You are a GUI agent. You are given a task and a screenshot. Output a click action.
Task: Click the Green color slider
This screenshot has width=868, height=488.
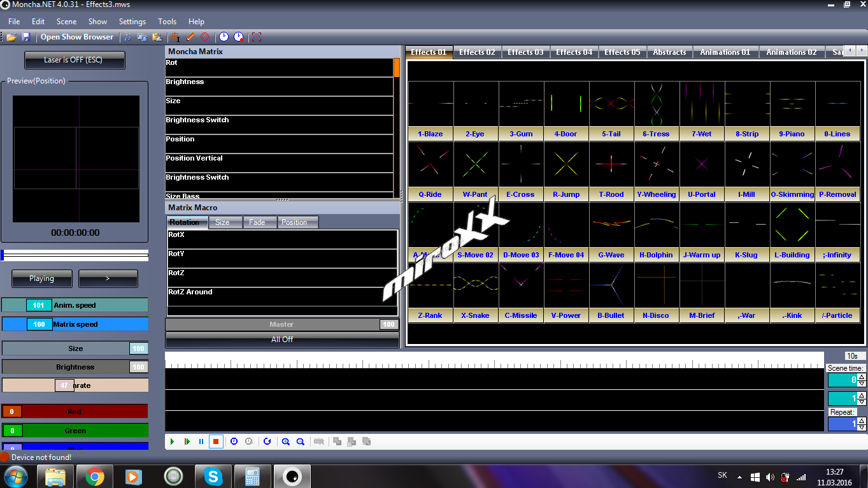[75, 431]
